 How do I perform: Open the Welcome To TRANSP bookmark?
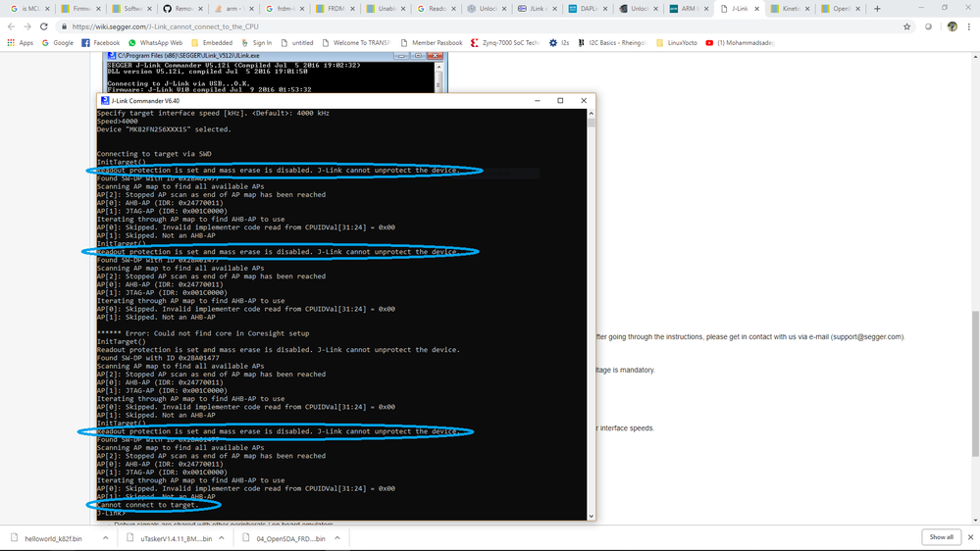click(356, 42)
